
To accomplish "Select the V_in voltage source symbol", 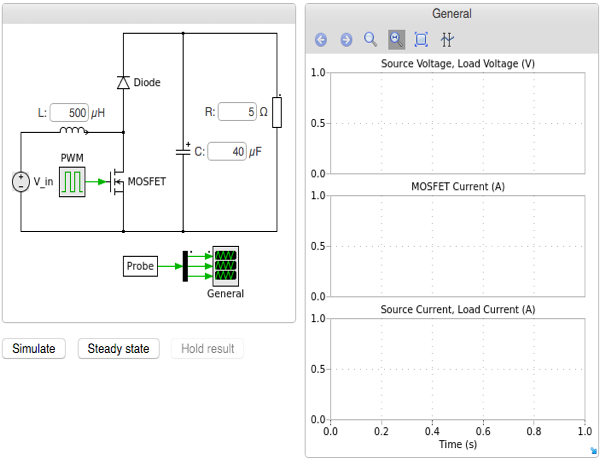I will [x=21, y=182].
